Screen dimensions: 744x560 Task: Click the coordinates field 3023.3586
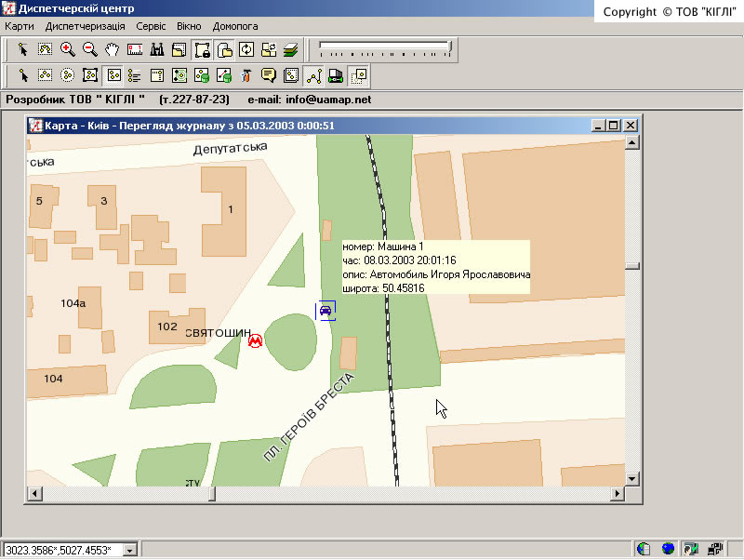(63, 550)
